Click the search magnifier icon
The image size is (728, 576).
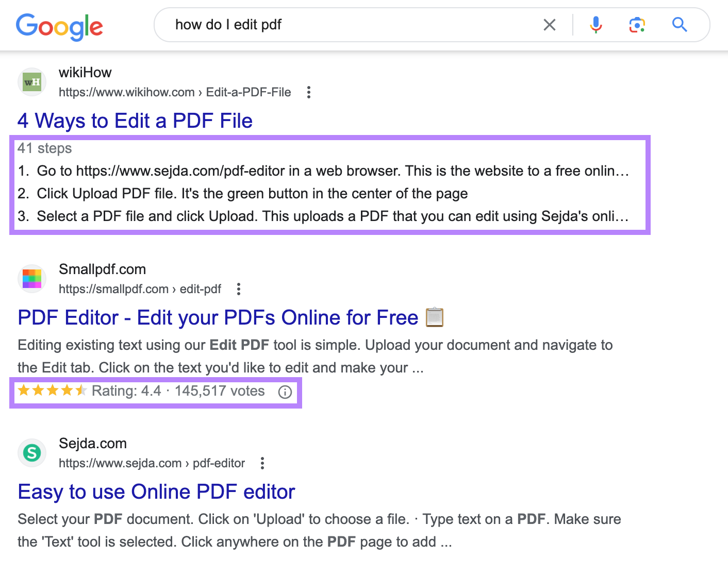click(680, 24)
